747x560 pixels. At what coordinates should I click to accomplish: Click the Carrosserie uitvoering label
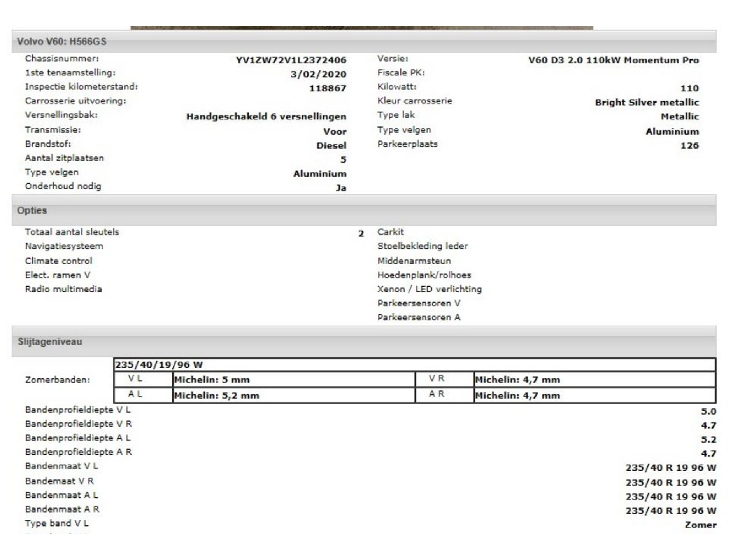[x=75, y=101]
